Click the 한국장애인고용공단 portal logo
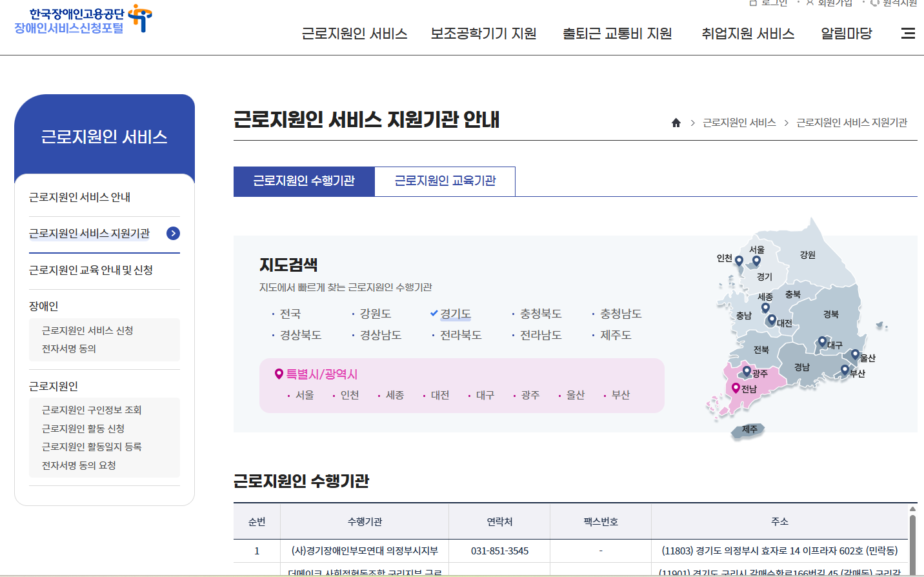924x577 pixels. coord(83,20)
